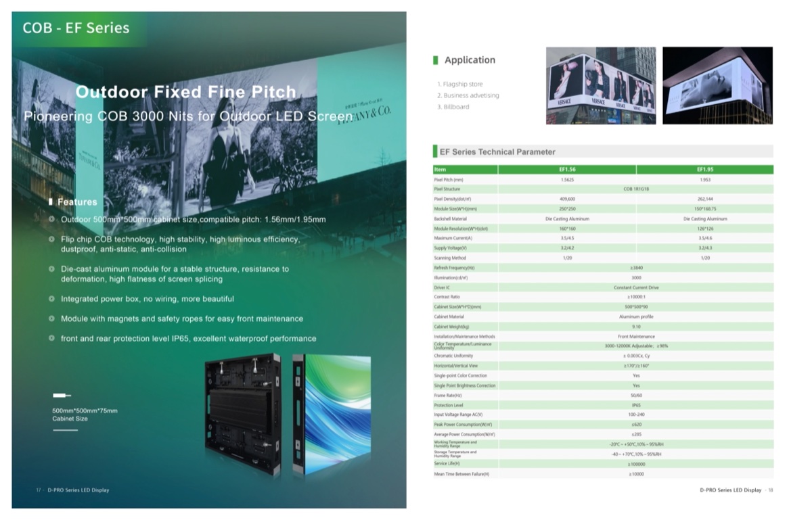Click the '500mm*500mm*75mm Cabinet Size' label

coord(85,415)
